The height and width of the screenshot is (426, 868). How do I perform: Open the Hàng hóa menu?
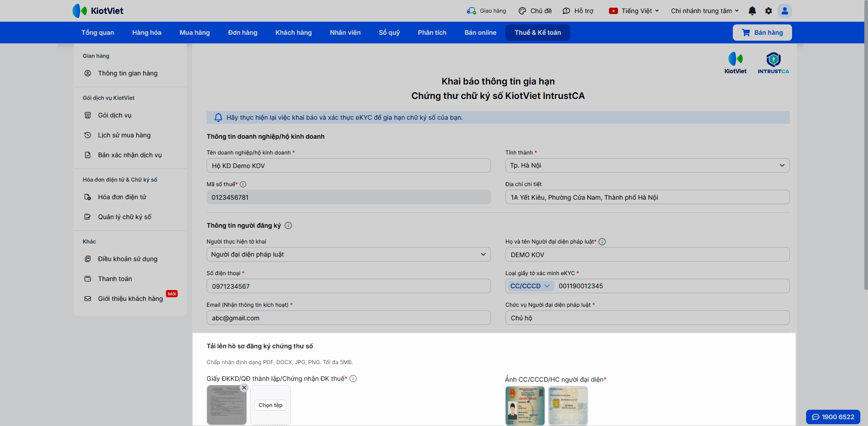[147, 33]
